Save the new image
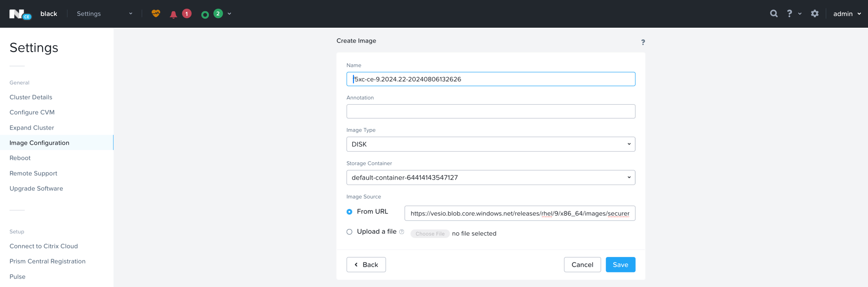This screenshot has width=868, height=287. click(620, 264)
